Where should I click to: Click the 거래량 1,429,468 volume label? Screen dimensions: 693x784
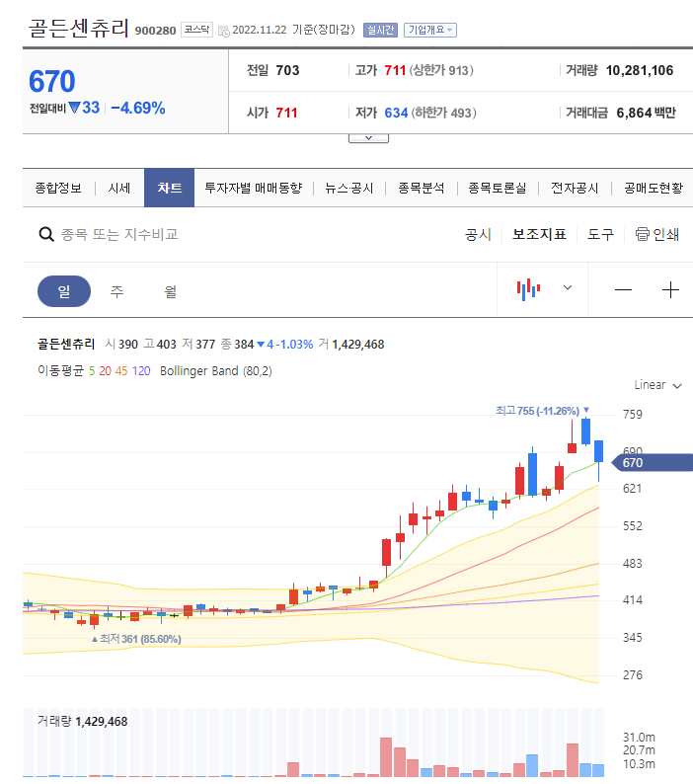coord(83,721)
